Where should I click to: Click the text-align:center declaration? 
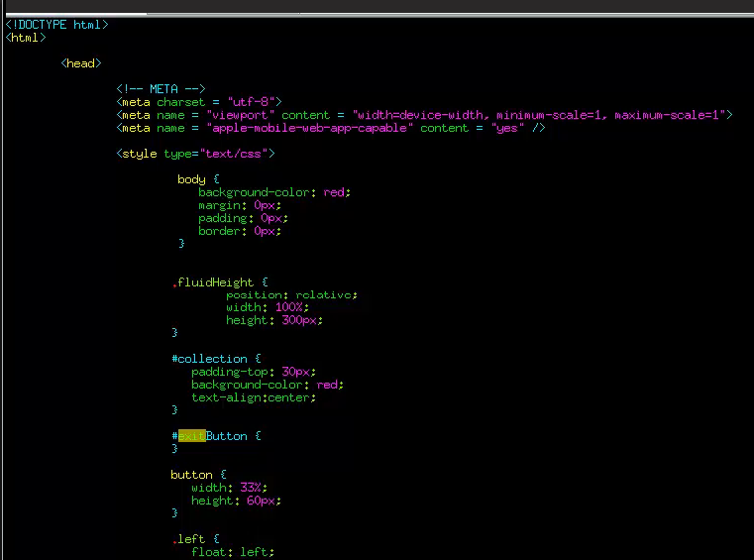[x=254, y=397]
